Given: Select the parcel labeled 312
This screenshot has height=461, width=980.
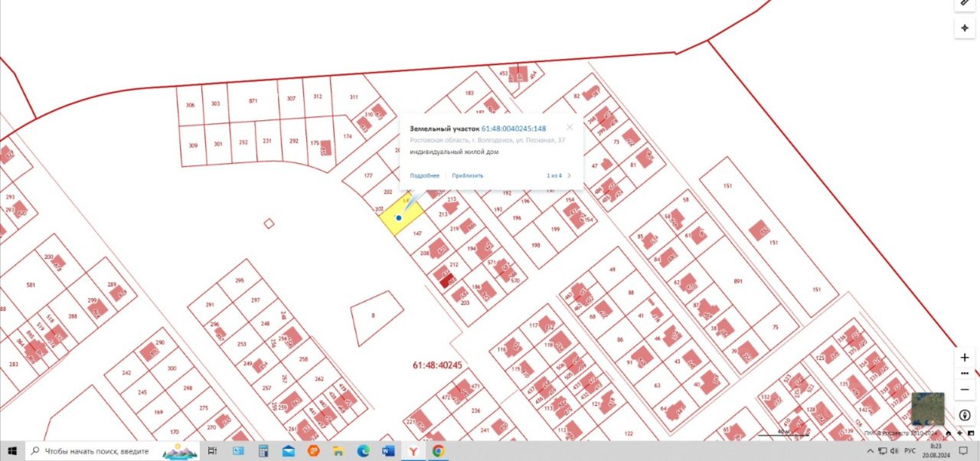Looking at the screenshot, I should tap(317, 96).
